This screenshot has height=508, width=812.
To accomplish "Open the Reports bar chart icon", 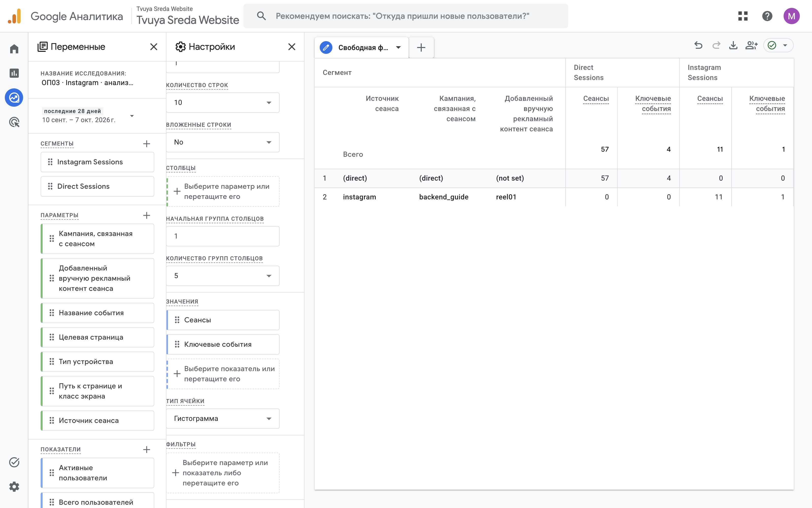I will tap(14, 73).
